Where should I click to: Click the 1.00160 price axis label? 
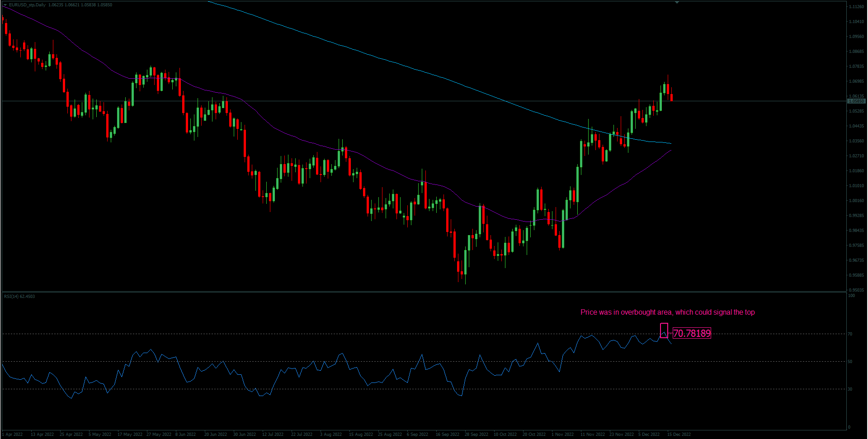856,201
